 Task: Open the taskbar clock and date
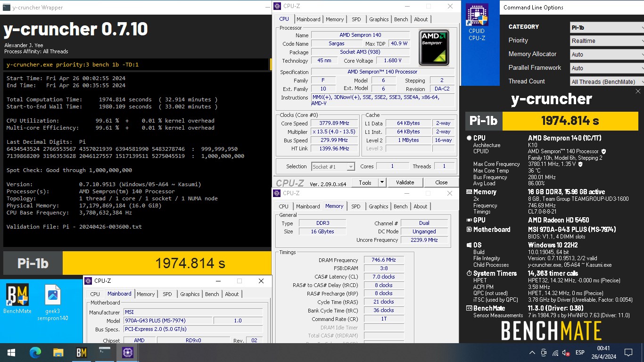tap(603, 353)
